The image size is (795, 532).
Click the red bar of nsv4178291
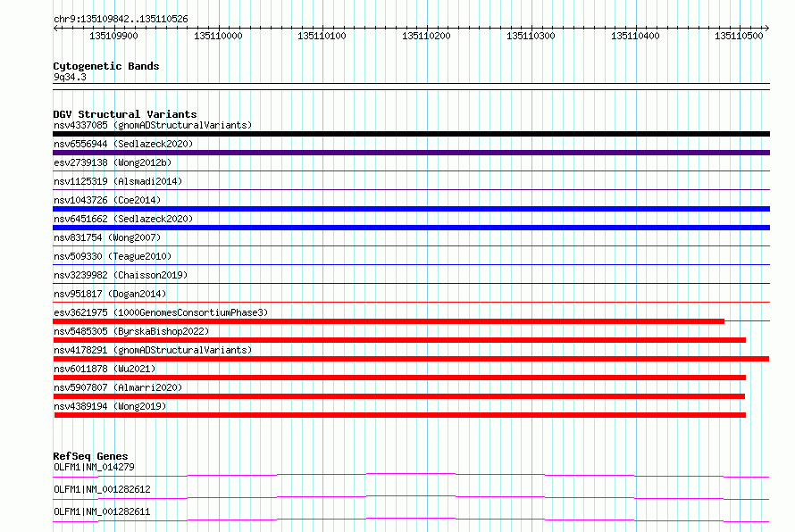pos(411,359)
